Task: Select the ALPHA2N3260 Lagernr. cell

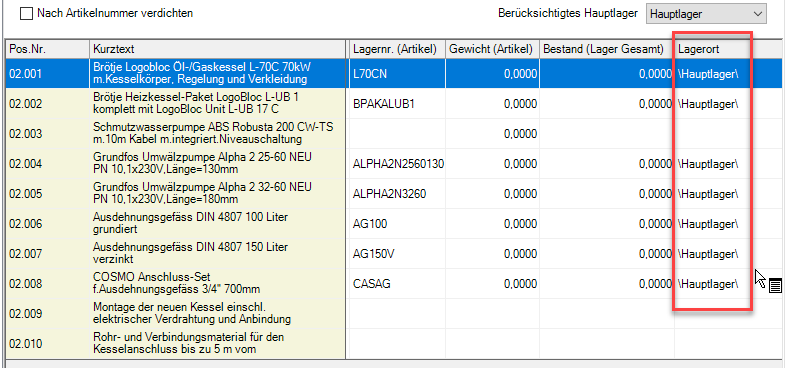Action: coord(398,194)
